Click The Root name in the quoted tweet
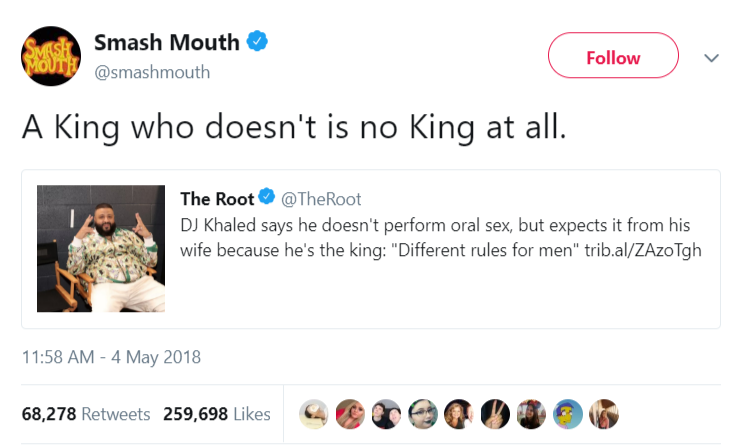 coord(217,199)
